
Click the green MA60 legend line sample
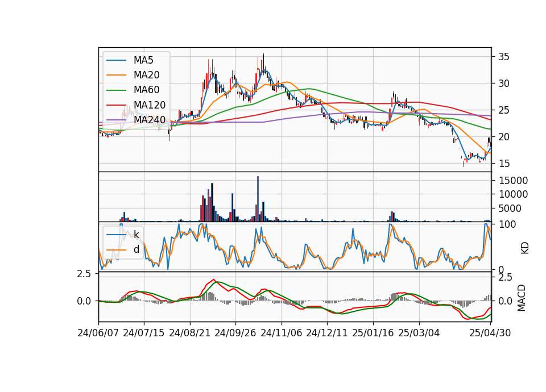(116, 90)
